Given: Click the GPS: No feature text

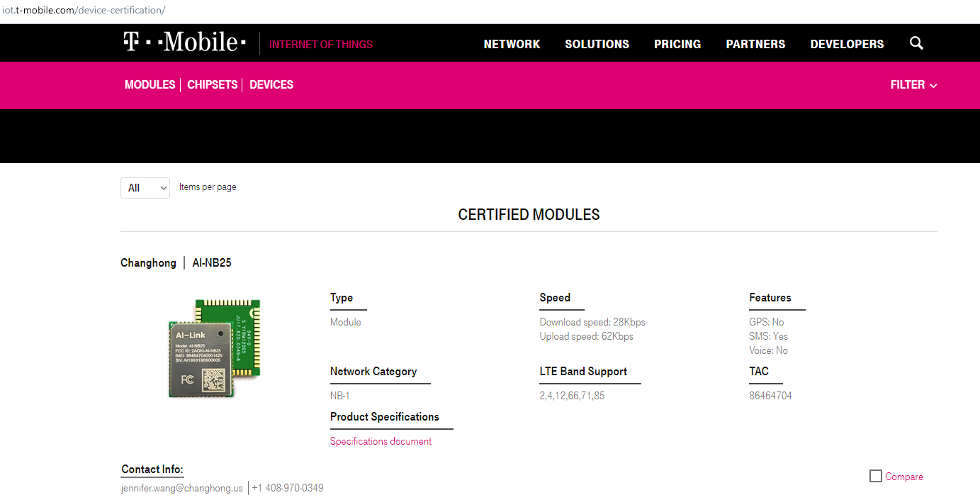Looking at the screenshot, I should click(767, 322).
